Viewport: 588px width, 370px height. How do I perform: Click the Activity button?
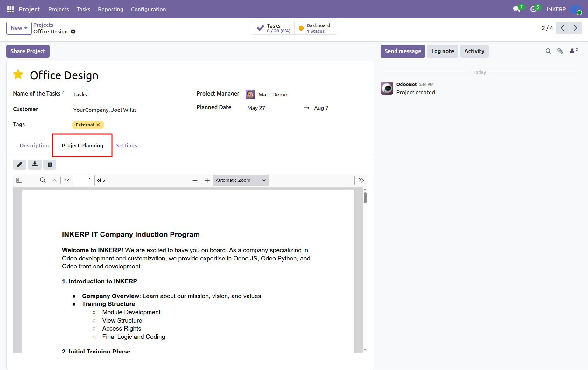pyautogui.click(x=474, y=51)
